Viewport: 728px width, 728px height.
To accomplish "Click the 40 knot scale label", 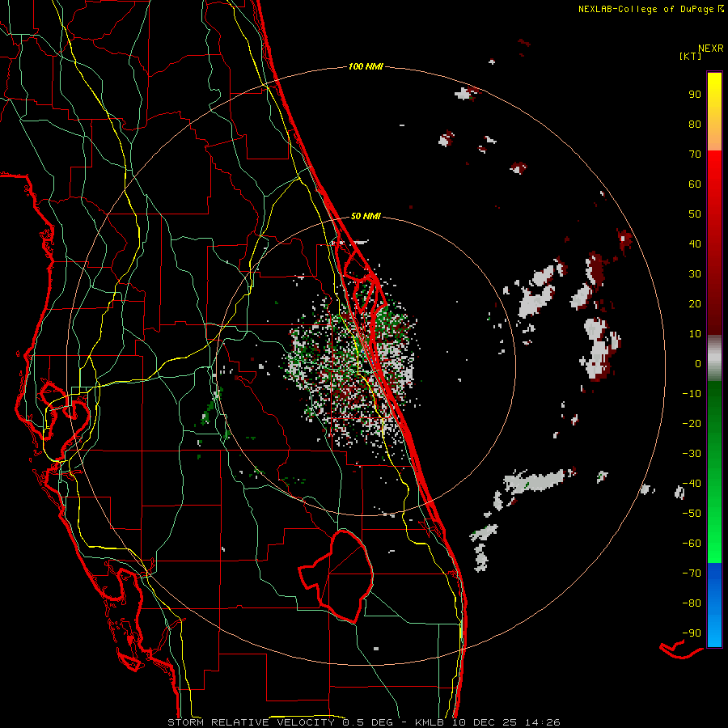I will (x=695, y=243).
